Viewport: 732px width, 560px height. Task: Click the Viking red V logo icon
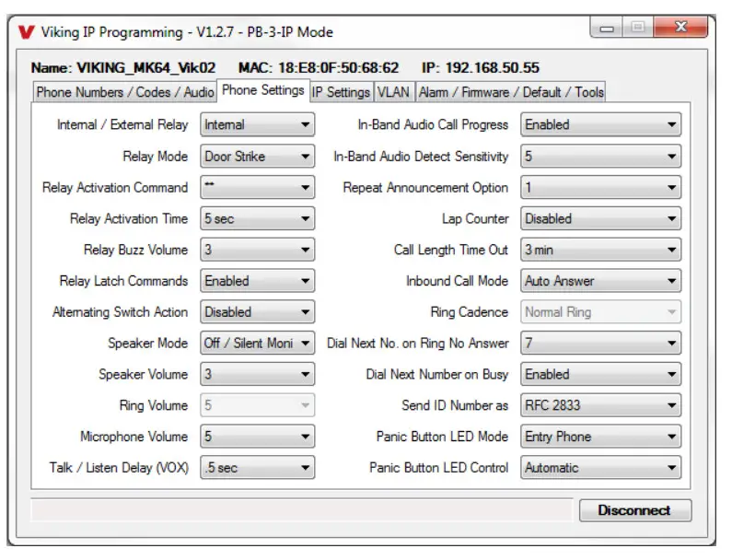point(26,31)
